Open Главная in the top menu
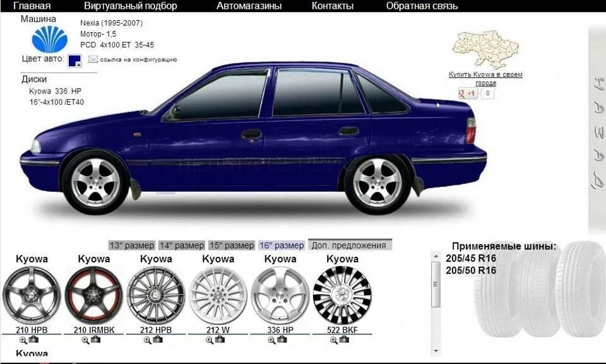This screenshot has width=606, height=364. [32, 6]
